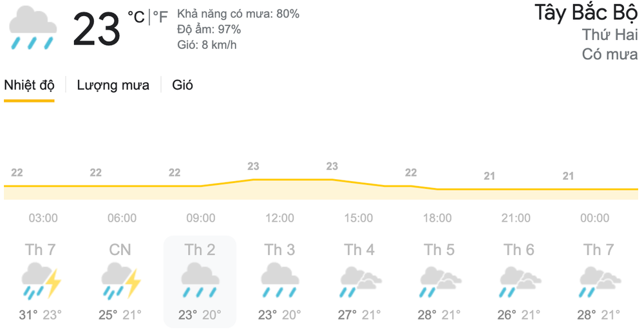The image size is (644, 335).
Task: Click the Th 3 rain cloud icon
Action: pos(279,281)
